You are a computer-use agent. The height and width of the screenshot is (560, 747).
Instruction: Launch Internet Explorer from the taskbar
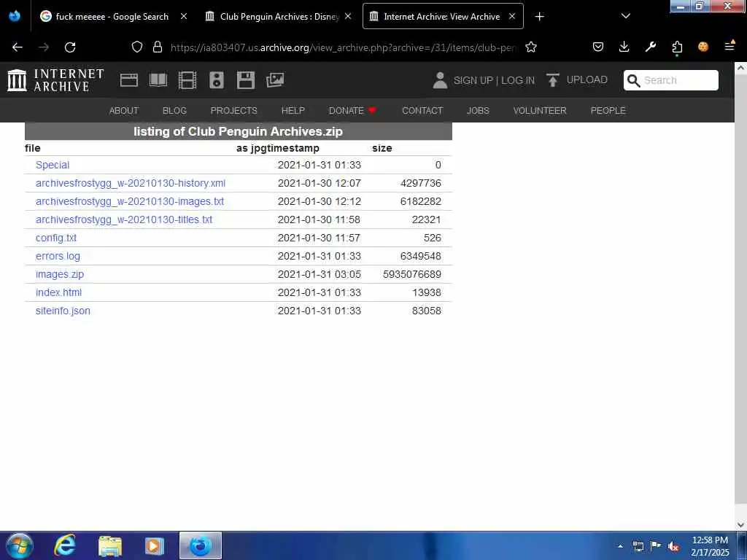[x=64, y=545]
